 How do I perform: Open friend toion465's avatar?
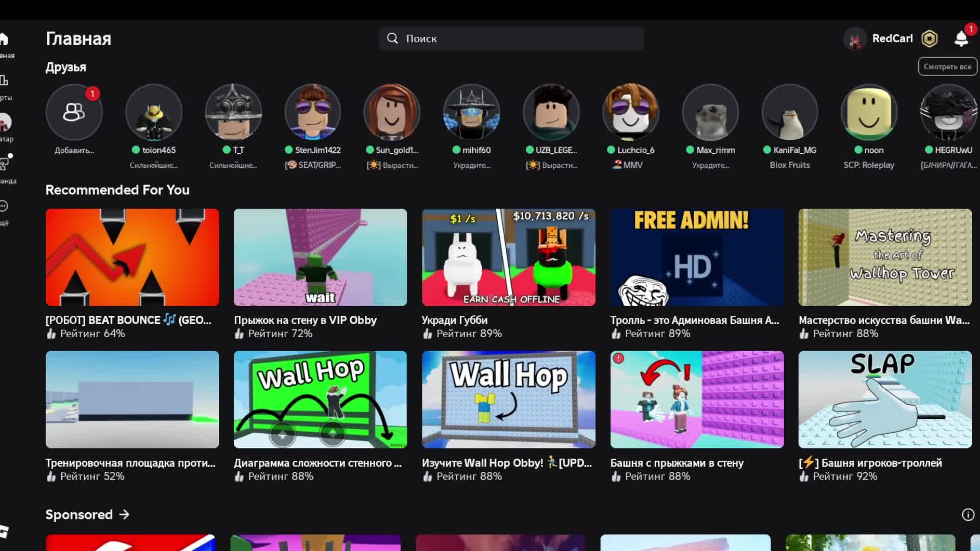pos(154,112)
